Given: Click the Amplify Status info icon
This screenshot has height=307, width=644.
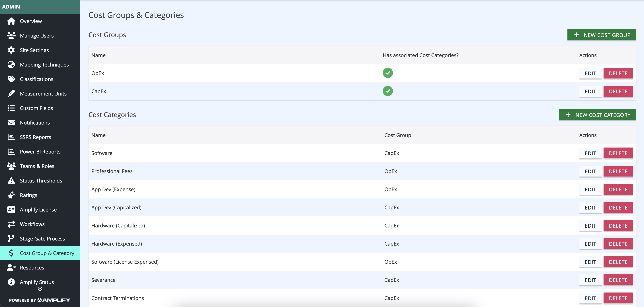Looking at the screenshot, I should (x=11, y=282).
